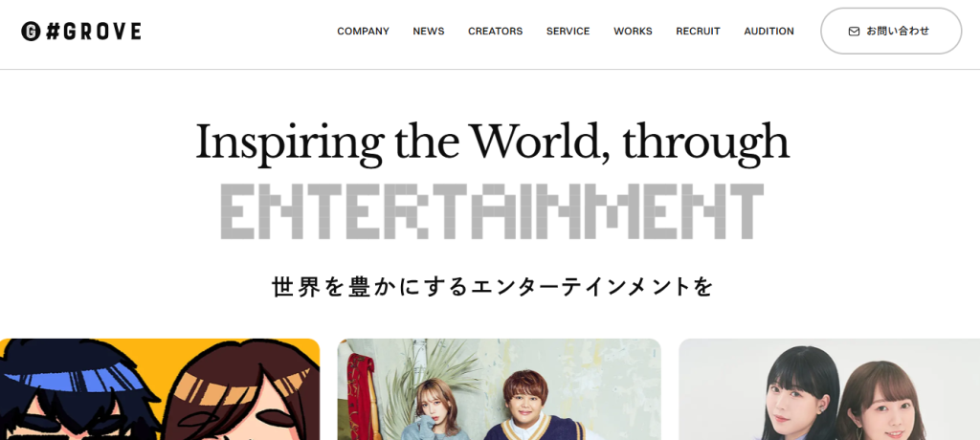The image size is (980, 440).
Task: Click the blue-haired cartoon character
Action: coord(78,390)
